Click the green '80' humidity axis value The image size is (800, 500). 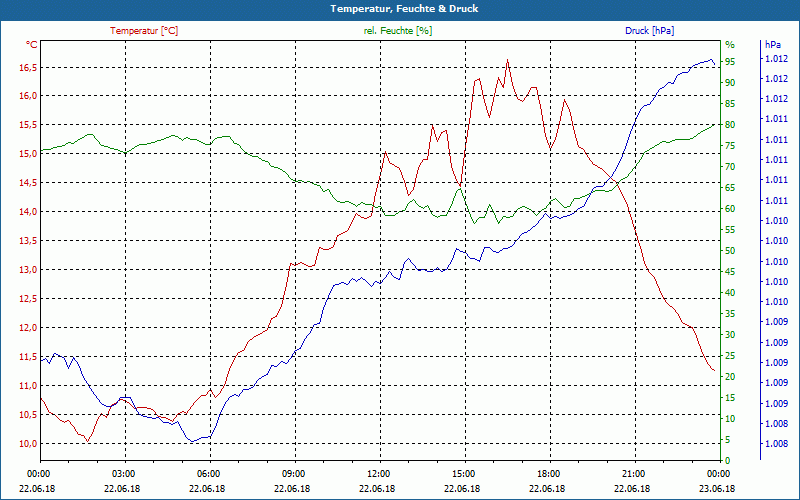pos(730,125)
